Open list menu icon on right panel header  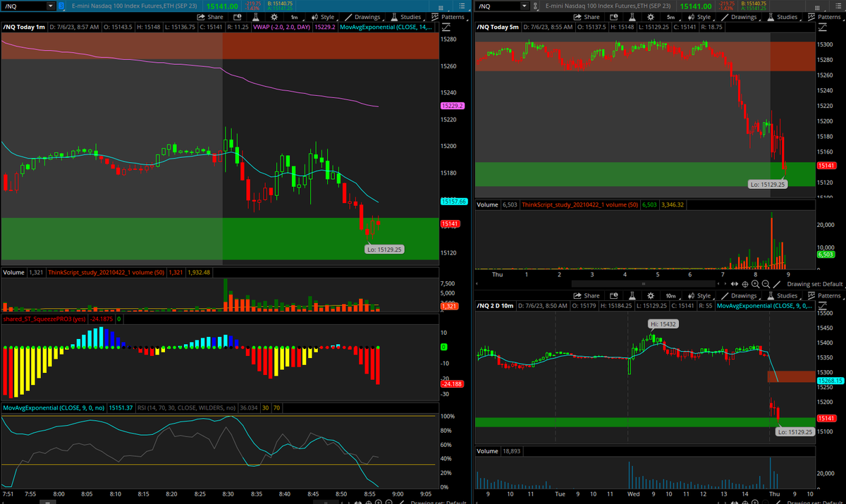pyautogui.click(x=840, y=6)
